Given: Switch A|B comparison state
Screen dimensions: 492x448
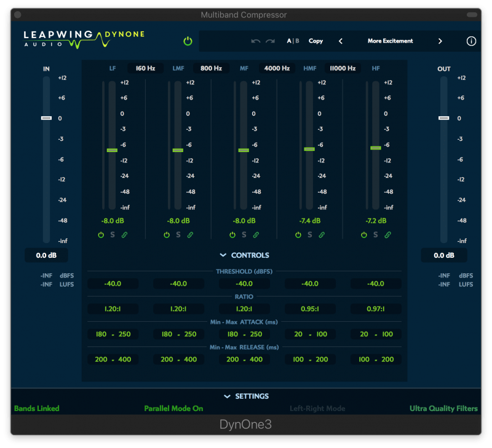Looking at the screenshot, I should coord(293,41).
